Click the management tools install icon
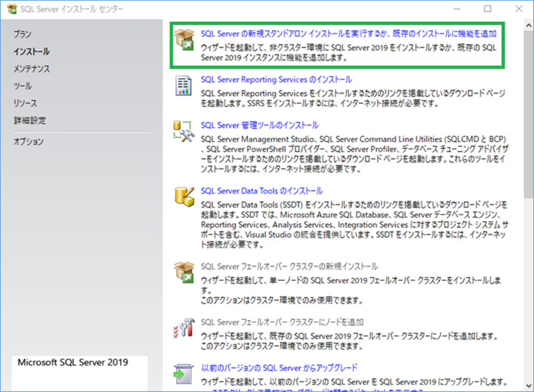 tap(184, 132)
